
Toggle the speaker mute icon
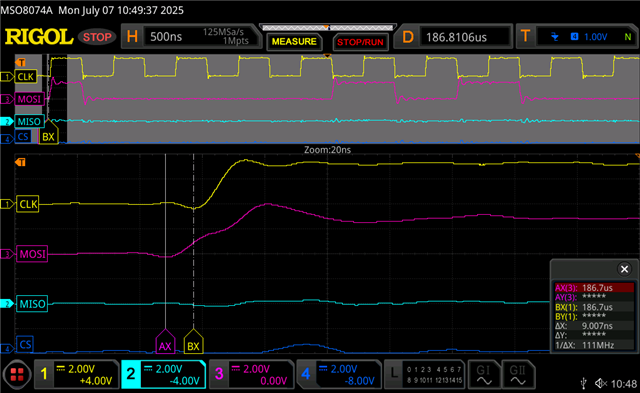601,383
